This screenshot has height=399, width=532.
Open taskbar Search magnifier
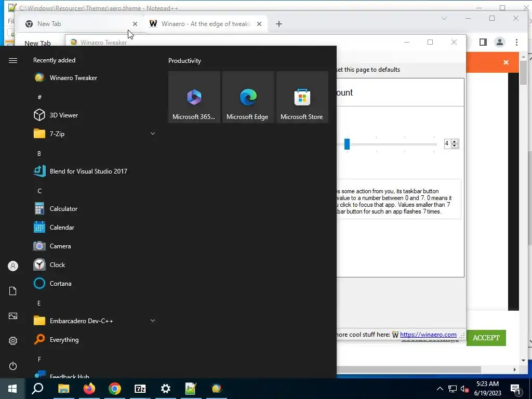click(x=37, y=389)
